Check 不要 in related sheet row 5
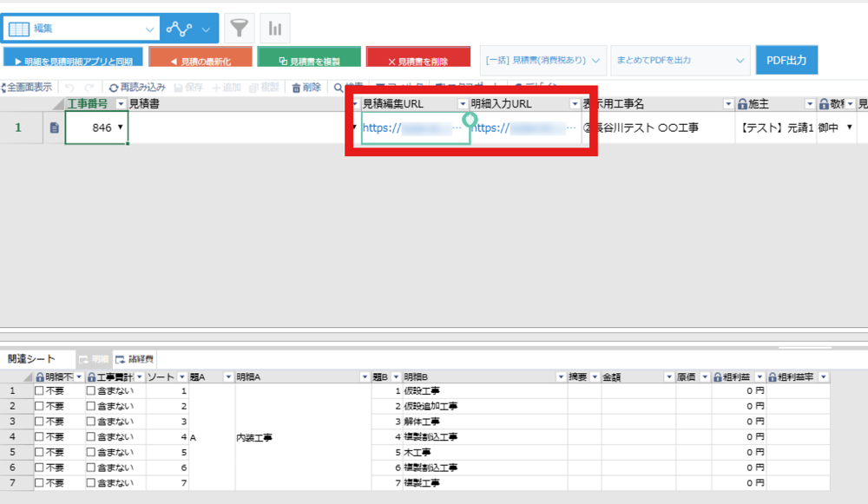Viewport: 868px width, 504px height. point(39,453)
